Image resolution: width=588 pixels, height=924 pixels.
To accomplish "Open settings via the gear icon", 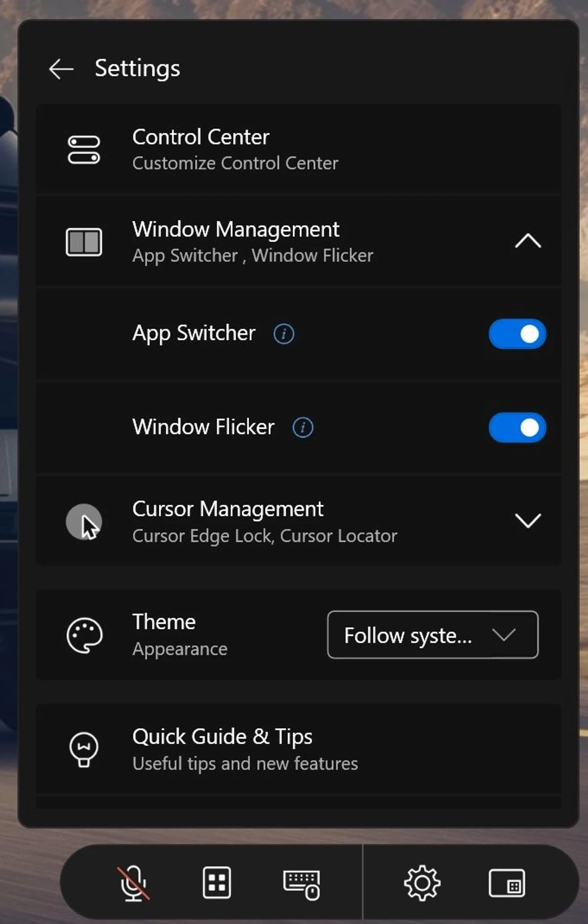I will 422,883.
